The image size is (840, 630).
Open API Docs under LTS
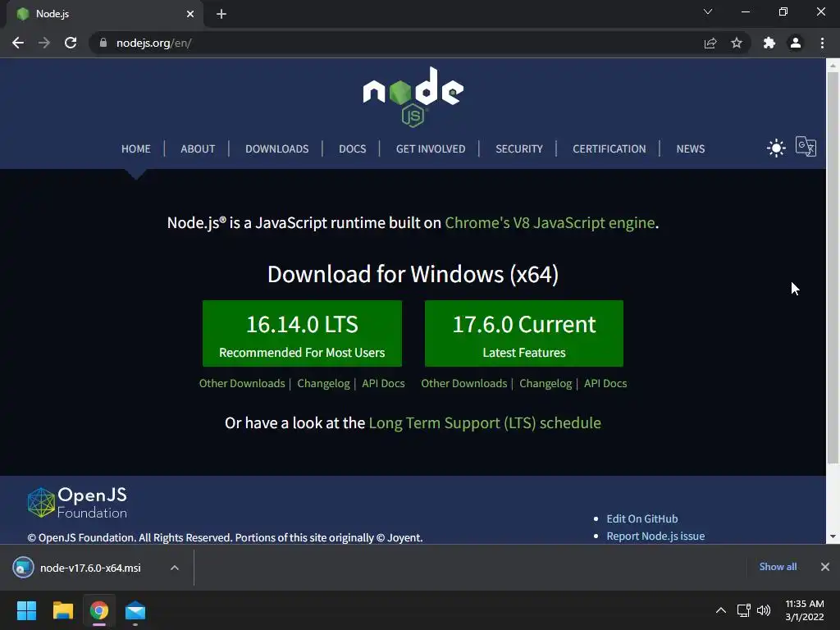pyautogui.click(x=384, y=384)
